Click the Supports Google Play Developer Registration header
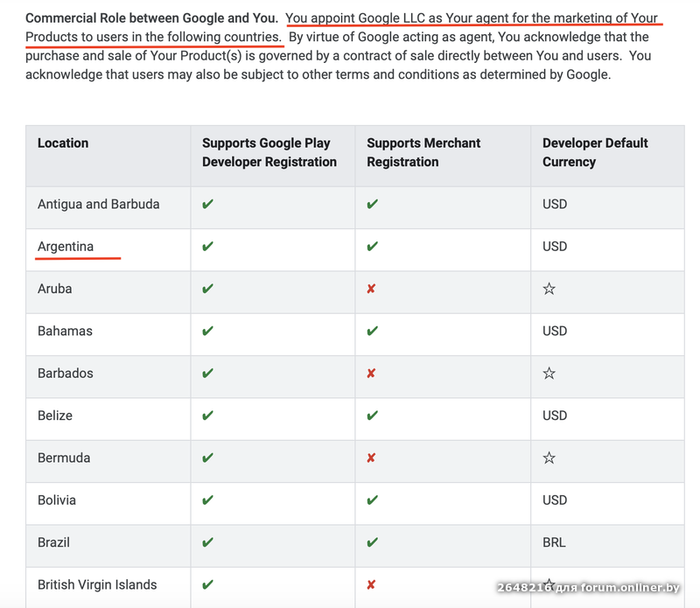 pos(269,152)
